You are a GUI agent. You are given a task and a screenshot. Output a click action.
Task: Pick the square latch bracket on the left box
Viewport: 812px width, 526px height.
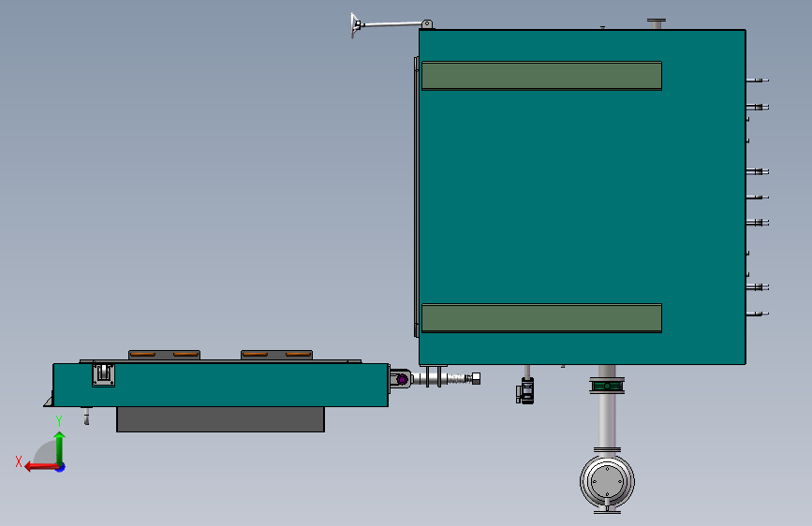(x=104, y=374)
